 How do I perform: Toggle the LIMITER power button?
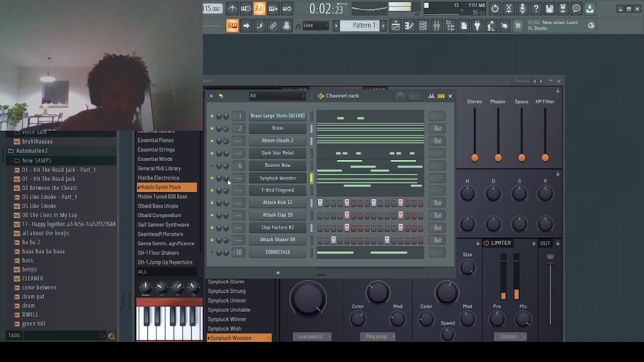coord(486,243)
